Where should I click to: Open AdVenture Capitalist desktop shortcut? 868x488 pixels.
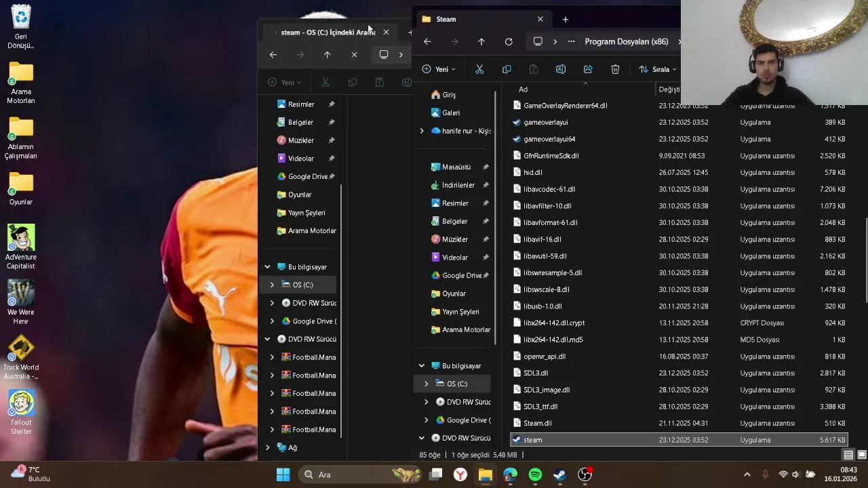click(x=21, y=247)
